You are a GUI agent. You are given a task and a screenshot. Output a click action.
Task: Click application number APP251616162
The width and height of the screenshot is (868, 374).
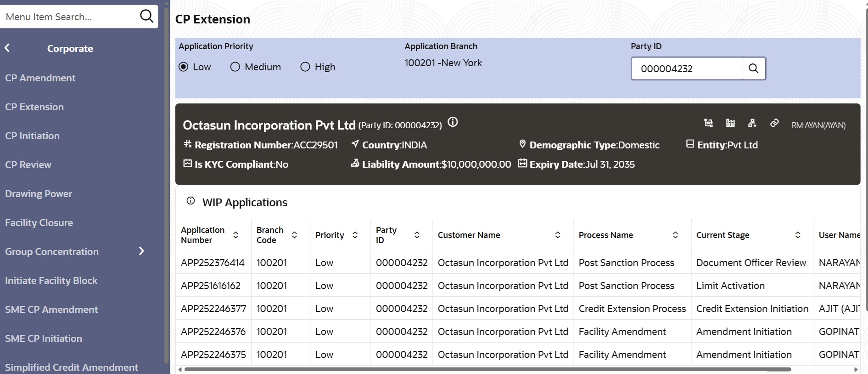[211, 286]
